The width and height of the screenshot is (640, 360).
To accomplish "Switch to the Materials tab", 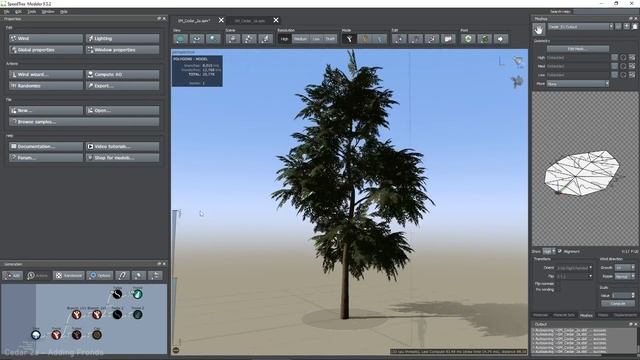I will pyautogui.click(x=540, y=315).
